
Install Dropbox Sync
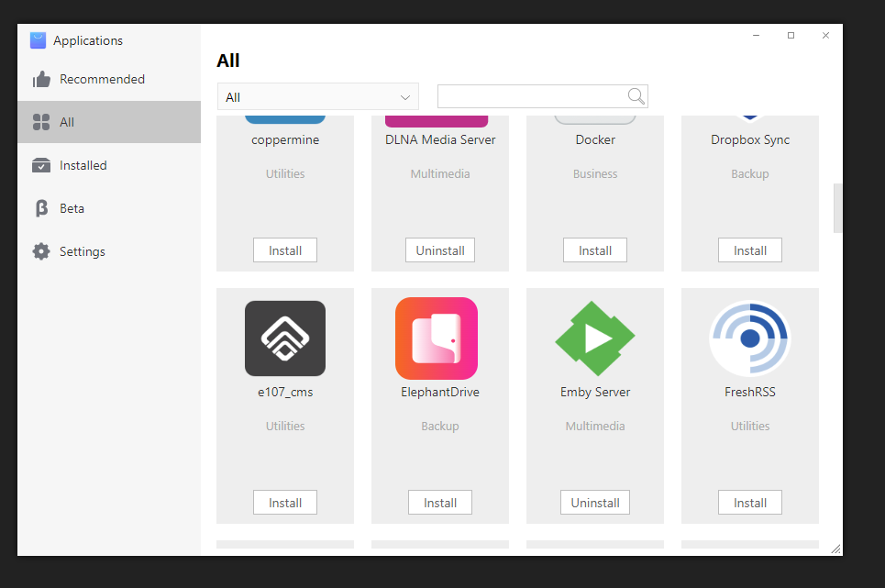(749, 250)
